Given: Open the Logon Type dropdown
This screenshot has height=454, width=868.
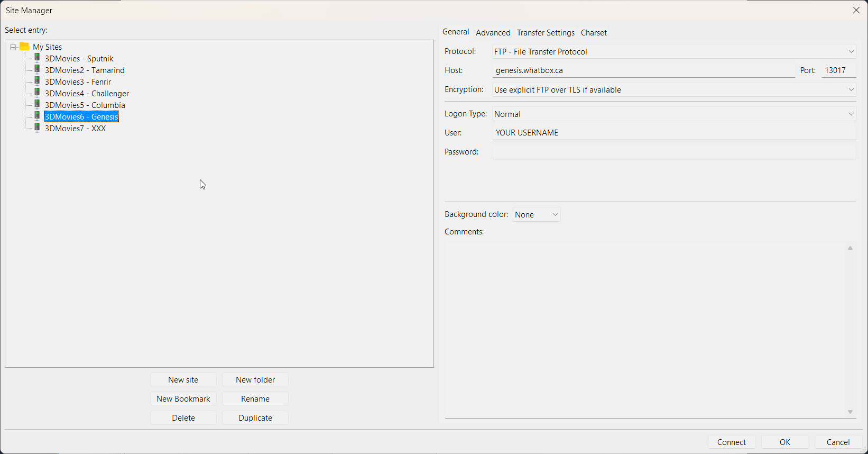Looking at the screenshot, I should (x=674, y=114).
